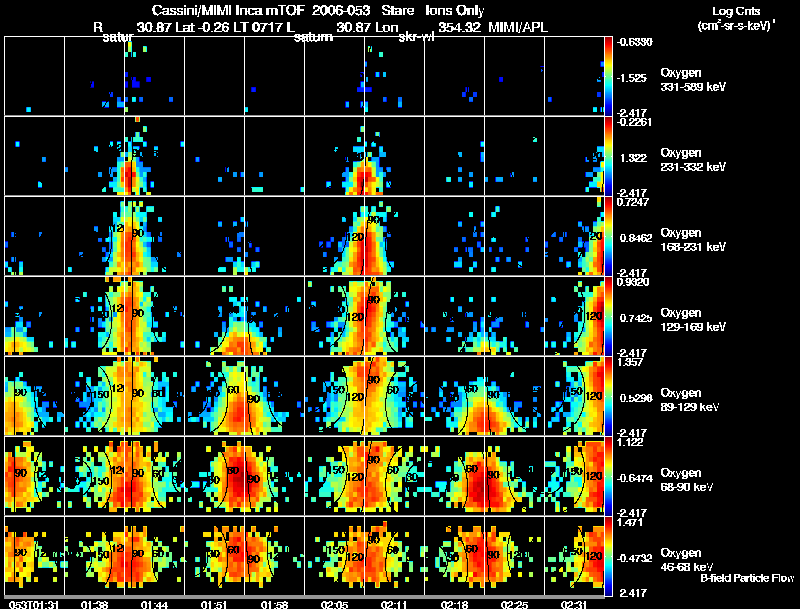Select the 'MIMI/APL' text in the header
This screenshot has width=800, height=609.
pos(518,27)
